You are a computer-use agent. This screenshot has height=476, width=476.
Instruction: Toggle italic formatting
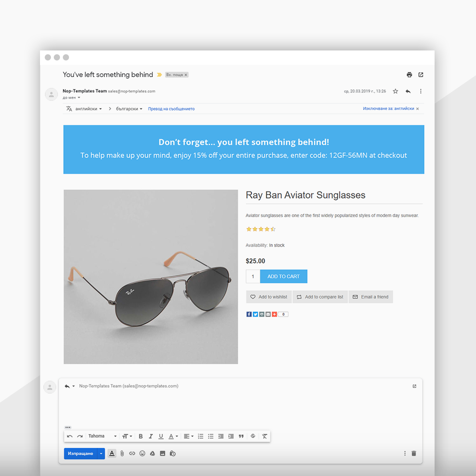click(x=150, y=436)
